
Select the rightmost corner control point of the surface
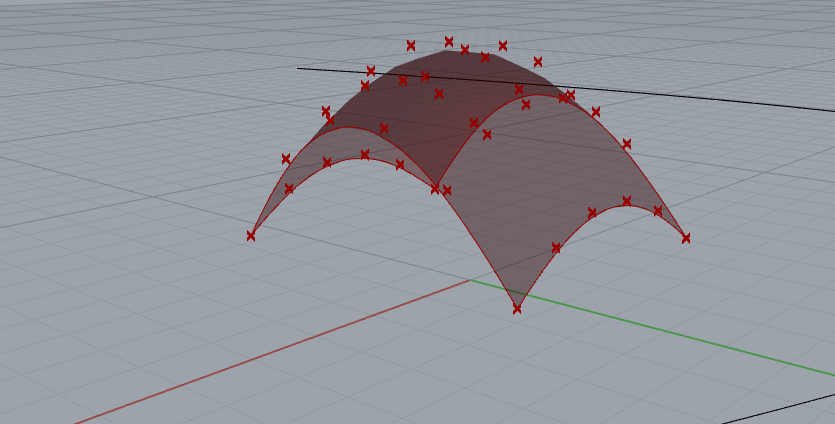(686, 238)
